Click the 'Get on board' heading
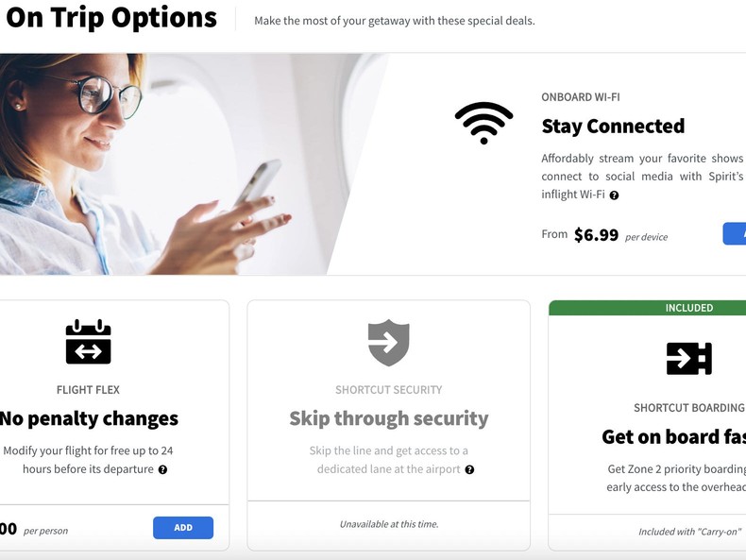746x560 pixels. 673,437
